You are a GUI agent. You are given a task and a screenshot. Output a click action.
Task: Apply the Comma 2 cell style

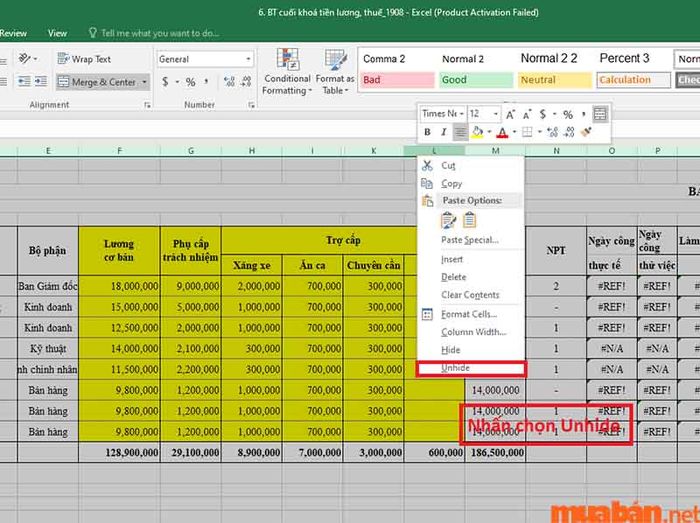pos(397,59)
